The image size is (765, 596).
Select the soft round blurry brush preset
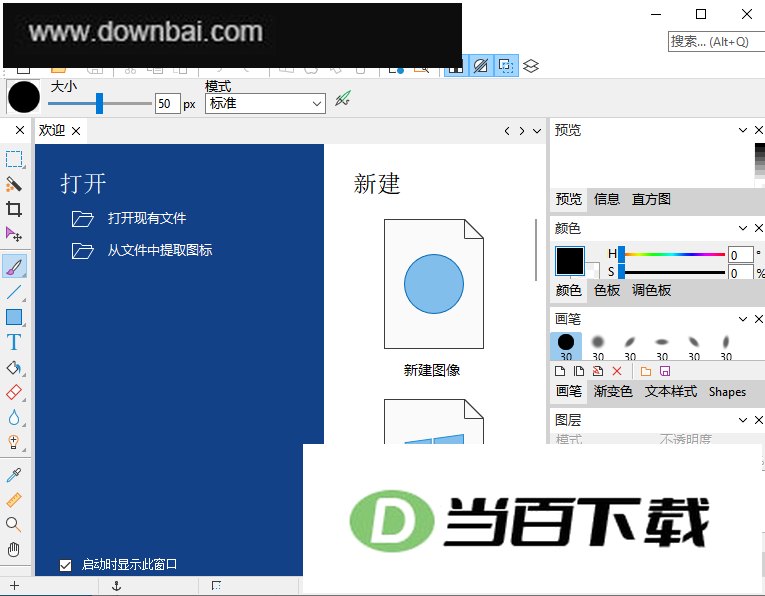click(x=598, y=347)
